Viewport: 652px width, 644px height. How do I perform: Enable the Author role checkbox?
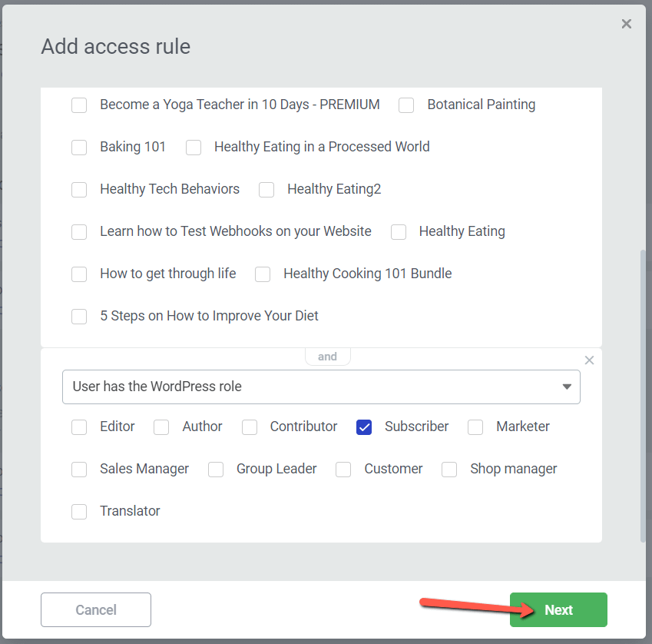click(161, 427)
